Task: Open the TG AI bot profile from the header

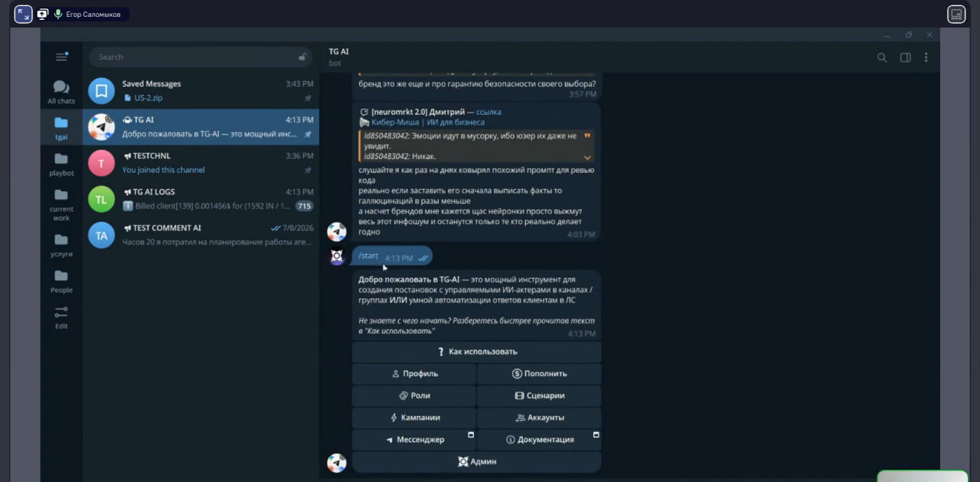Action: 338,57
